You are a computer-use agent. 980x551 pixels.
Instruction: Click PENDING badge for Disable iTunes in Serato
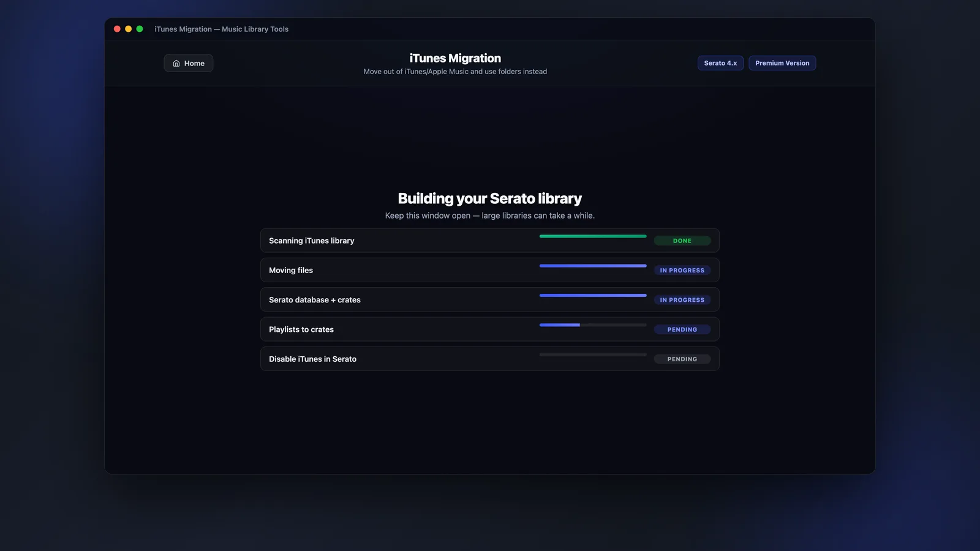pos(682,359)
